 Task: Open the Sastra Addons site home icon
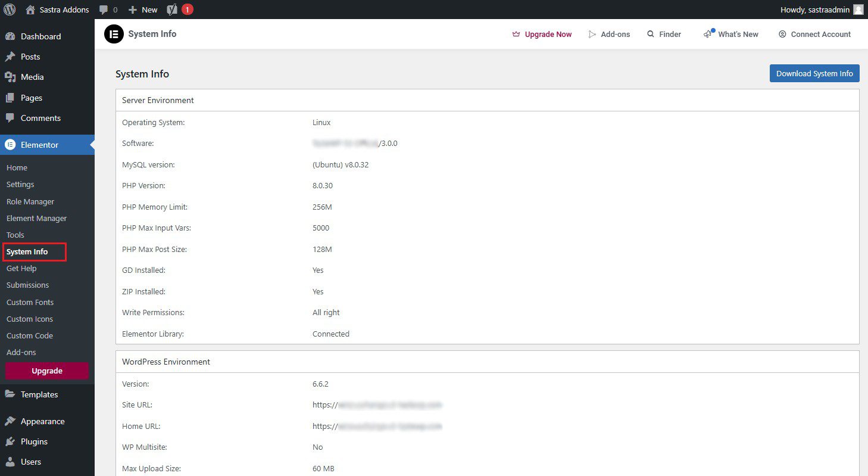pos(30,10)
